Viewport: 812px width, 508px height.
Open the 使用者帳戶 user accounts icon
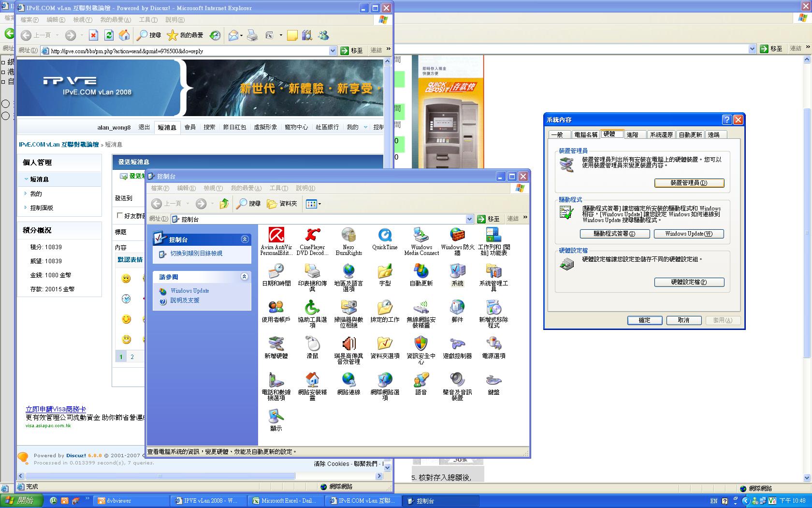(276, 308)
